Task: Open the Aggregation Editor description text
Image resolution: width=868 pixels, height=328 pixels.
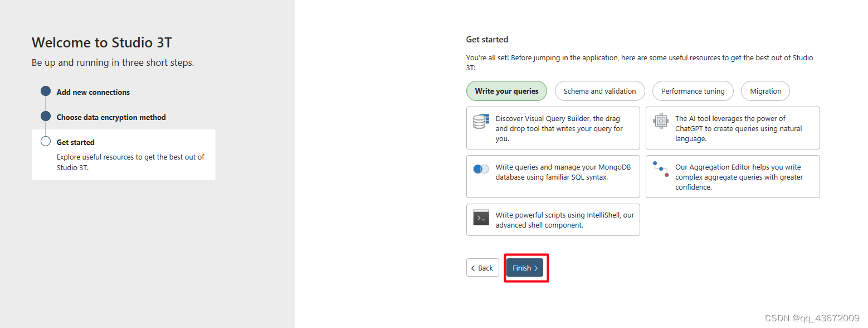Action: point(739,177)
